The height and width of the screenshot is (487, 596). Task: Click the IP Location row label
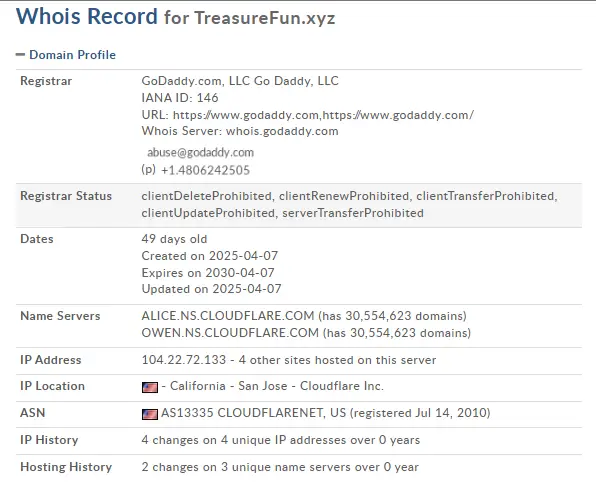coord(52,386)
